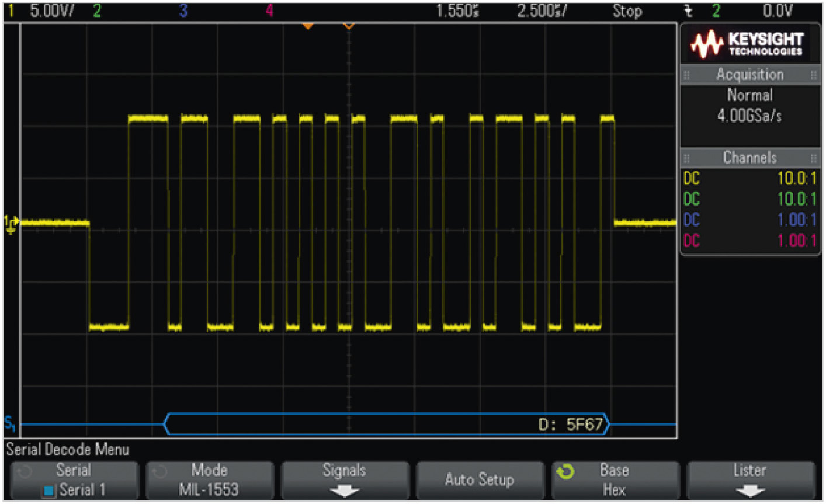
Task: Click the trigger edge slope icon
Action: 689,11
